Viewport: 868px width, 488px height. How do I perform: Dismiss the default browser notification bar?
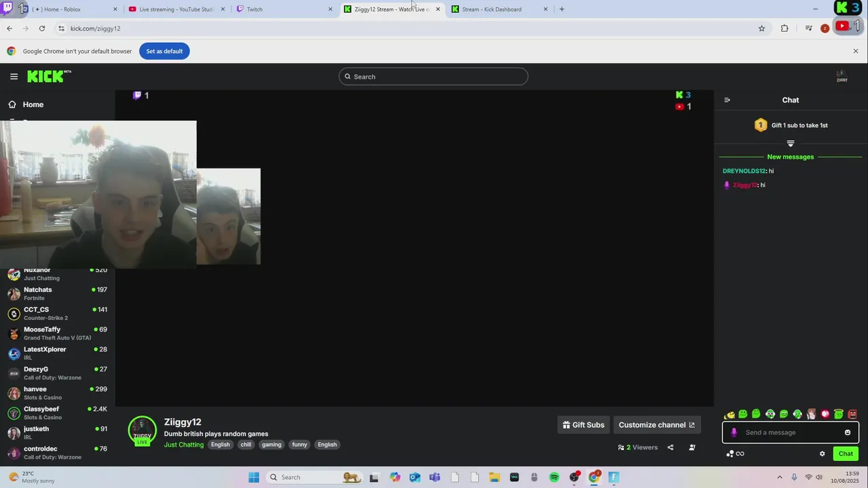856,52
